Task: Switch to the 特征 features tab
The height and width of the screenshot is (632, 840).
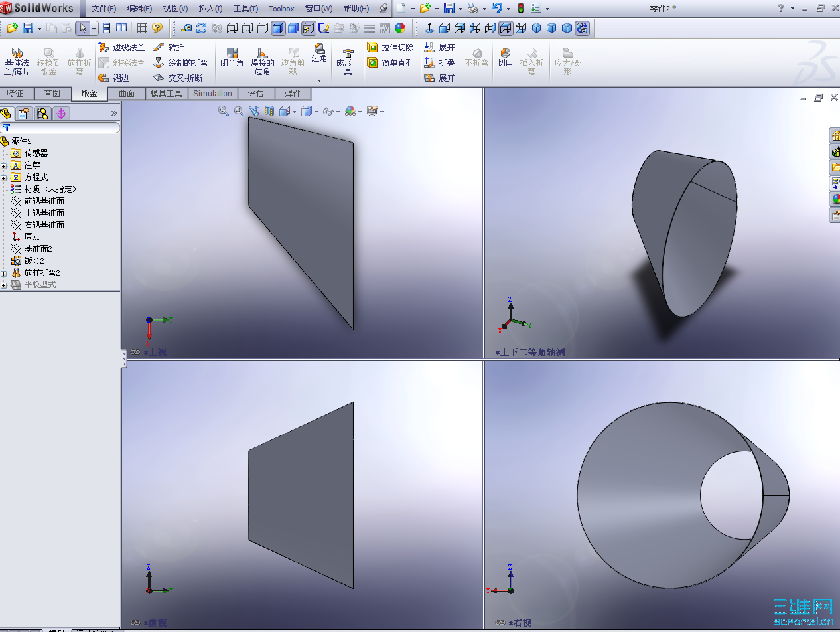Action: (15, 94)
